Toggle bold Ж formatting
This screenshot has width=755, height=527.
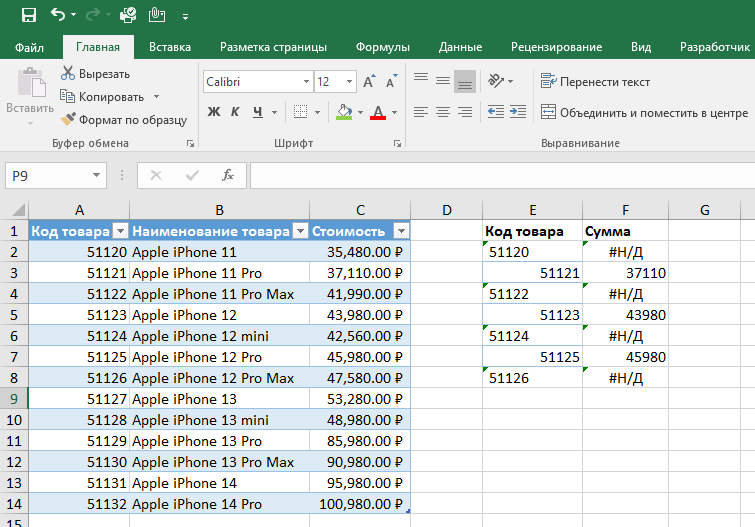[214, 112]
